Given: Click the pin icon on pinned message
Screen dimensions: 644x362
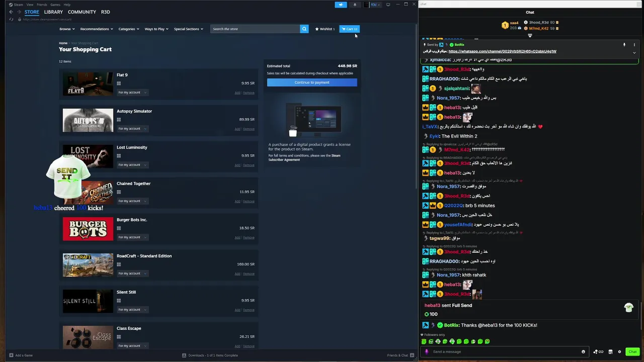Looking at the screenshot, I should pos(624,45).
